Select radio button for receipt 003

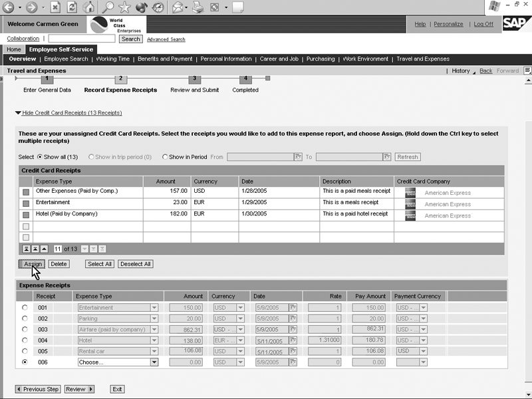(25, 329)
